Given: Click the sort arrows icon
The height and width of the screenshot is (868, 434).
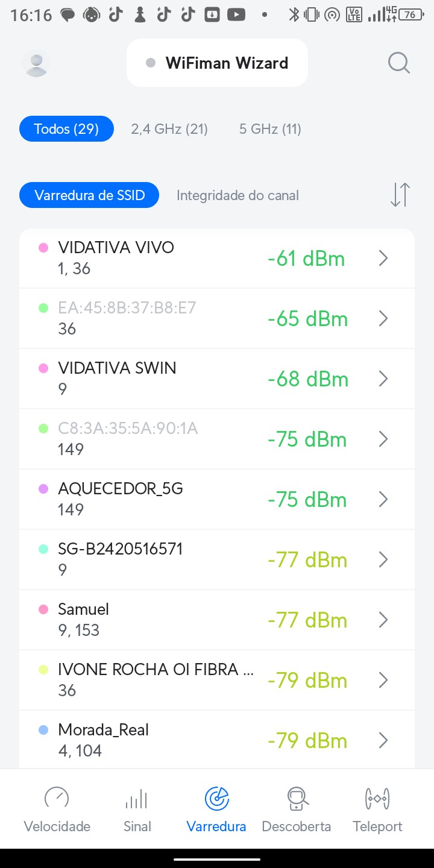Looking at the screenshot, I should point(400,195).
